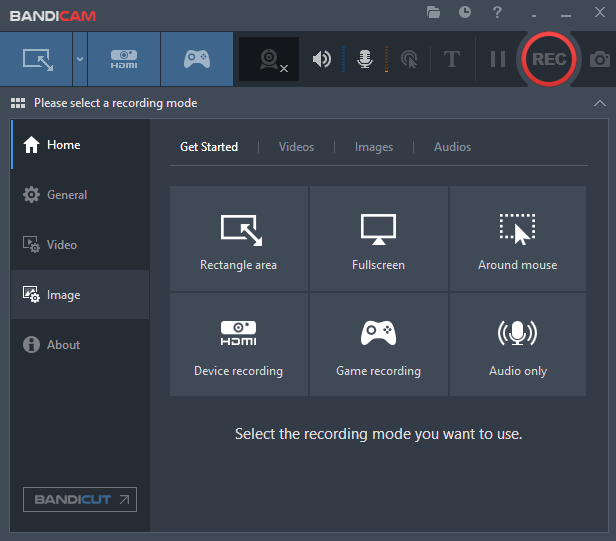This screenshot has height=541, width=616.
Task: Click the grid icon beside recording mode message
Action: tap(18, 103)
